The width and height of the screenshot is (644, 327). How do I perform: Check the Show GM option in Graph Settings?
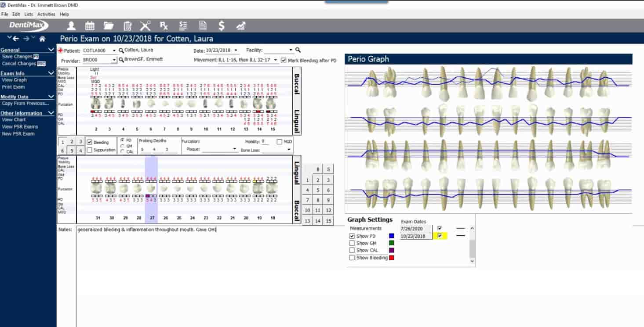pos(352,243)
